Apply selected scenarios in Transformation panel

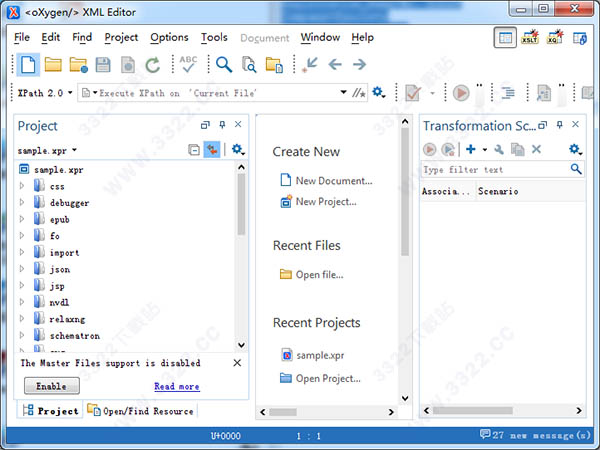click(429, 149)
